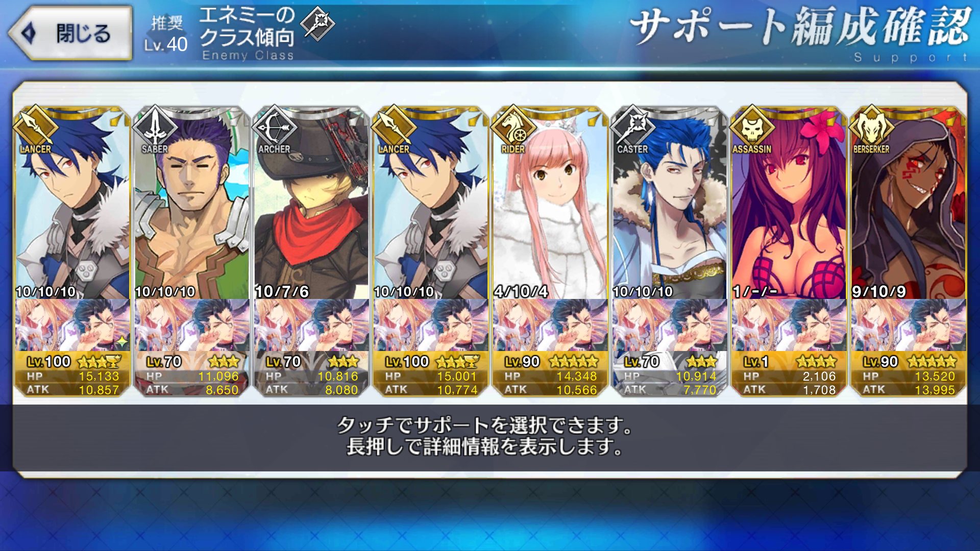Click the craft essence under Caster card
Image resolution: width=980 pixels, height=551 pixels.
click(669, 325)
